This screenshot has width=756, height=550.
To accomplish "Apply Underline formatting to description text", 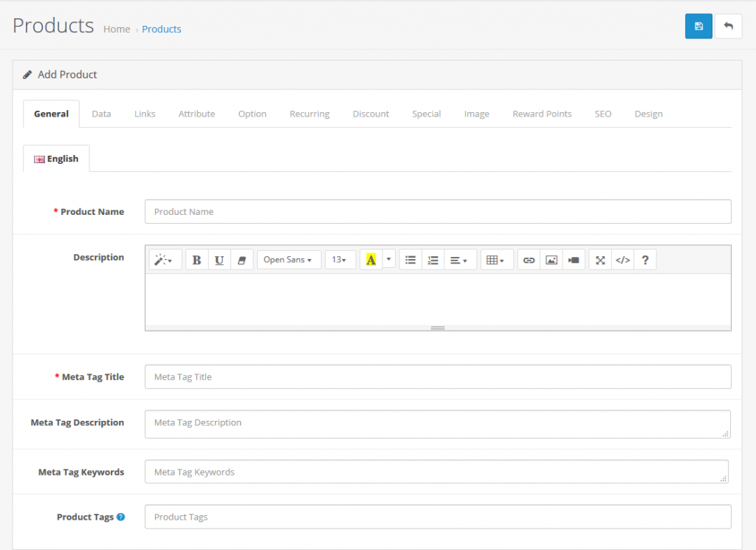I will [219, 259].
